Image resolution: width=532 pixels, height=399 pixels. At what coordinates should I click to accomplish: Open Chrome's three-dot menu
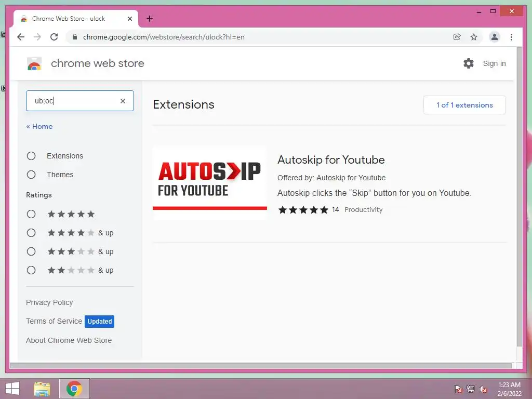pos(511,37)
